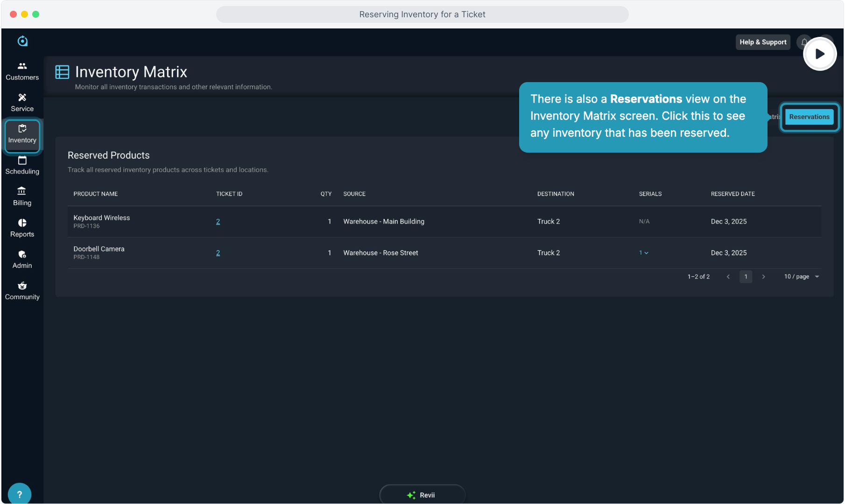Image resolution: width=845 pixels, height=504 pixels.
Task: Click the round help question mark button
Action: pos(20,494)
